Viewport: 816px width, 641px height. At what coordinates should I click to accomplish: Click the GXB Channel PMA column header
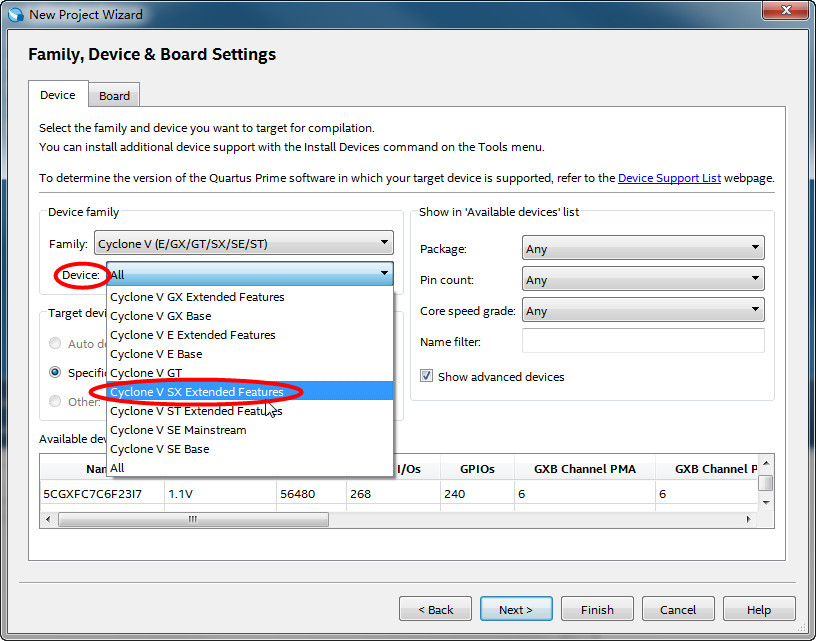585,469
